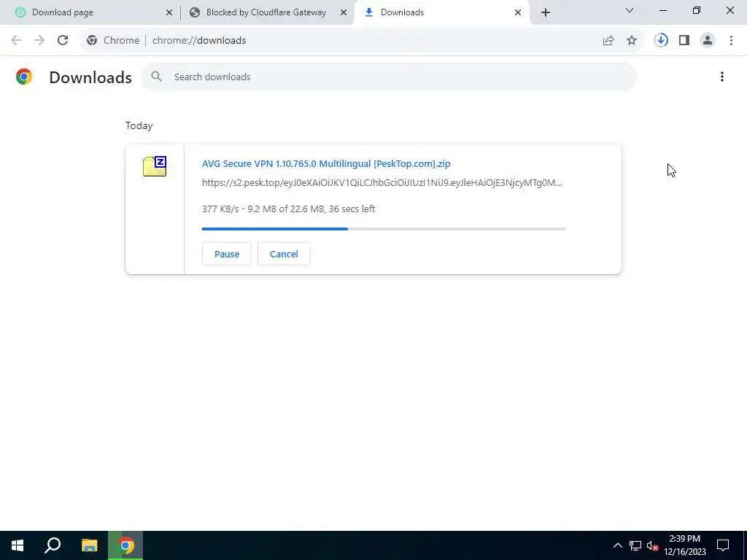This screenshot has height=560, width=747.
Task: Focus the Search downloads field
Action: click(x=389, y=77)
